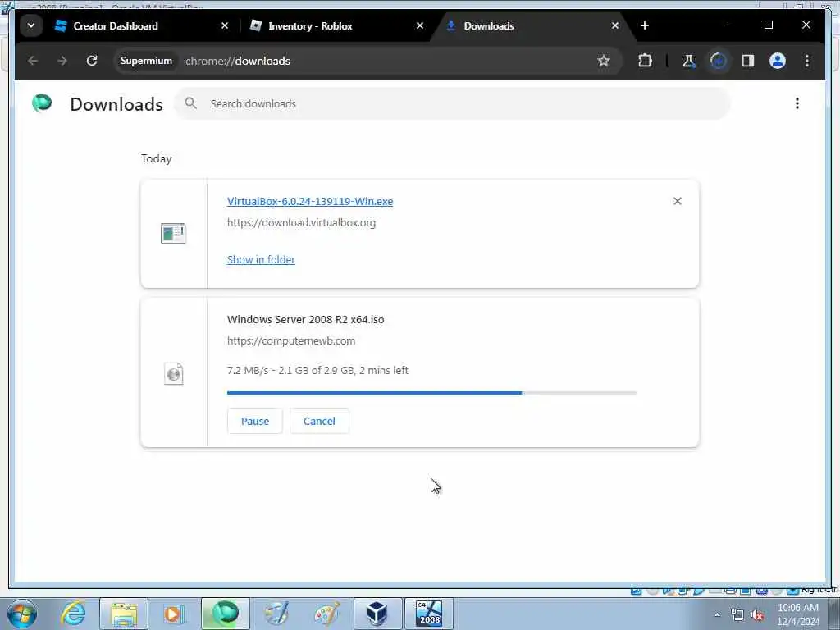
Task: Click Show in folder for VirtualBox
Action: tap(261, 260)
